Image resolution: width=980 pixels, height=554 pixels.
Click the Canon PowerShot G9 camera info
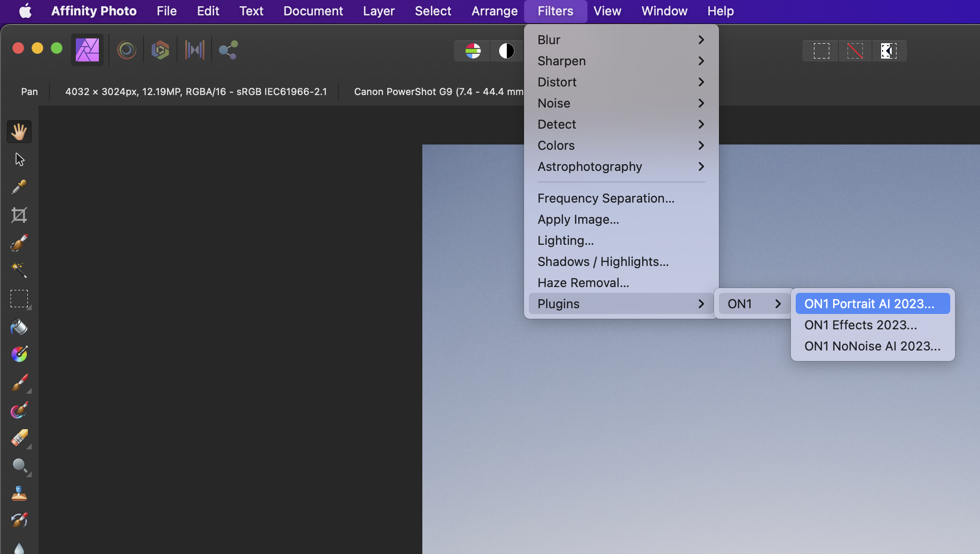(439, 92)
